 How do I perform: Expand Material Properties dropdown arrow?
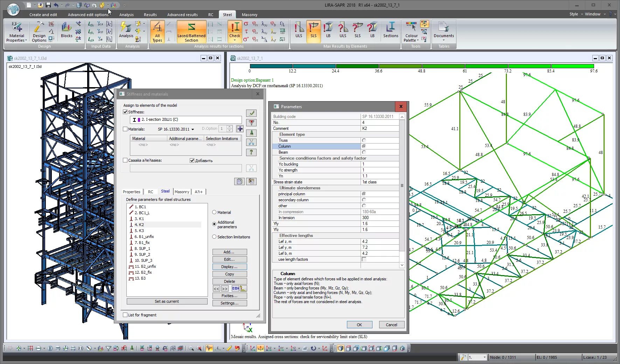click(x=26, y=41)
